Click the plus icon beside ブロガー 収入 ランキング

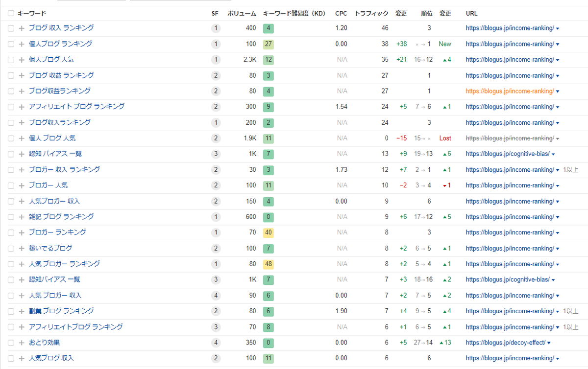[22, 170]
